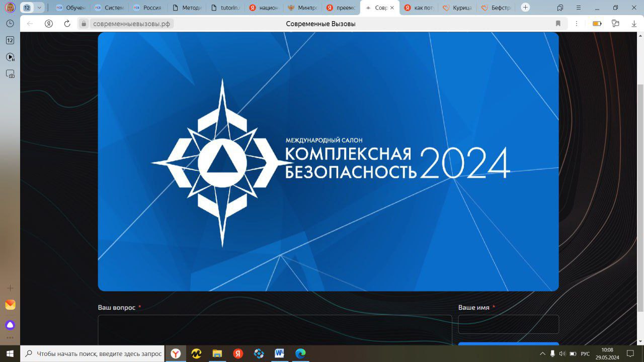Switch to the как поту tab
The height and width of the screenshot is (362, 644).
[419, 8]
